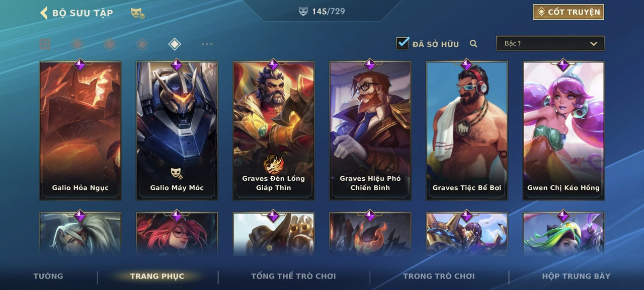Select the hexagon rarity filter icon
The height and width of the screenshot is (290, 644).
110,44
